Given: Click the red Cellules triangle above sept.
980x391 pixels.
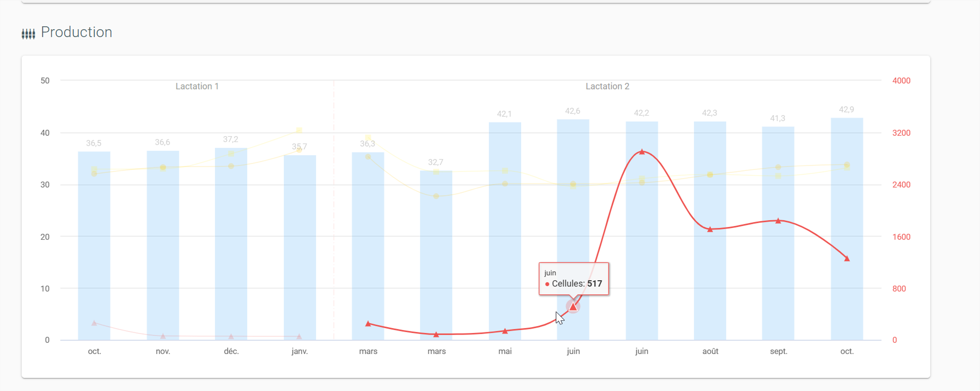Looking at the screenshot, I should pyautogui.click(x=778, y=221).
